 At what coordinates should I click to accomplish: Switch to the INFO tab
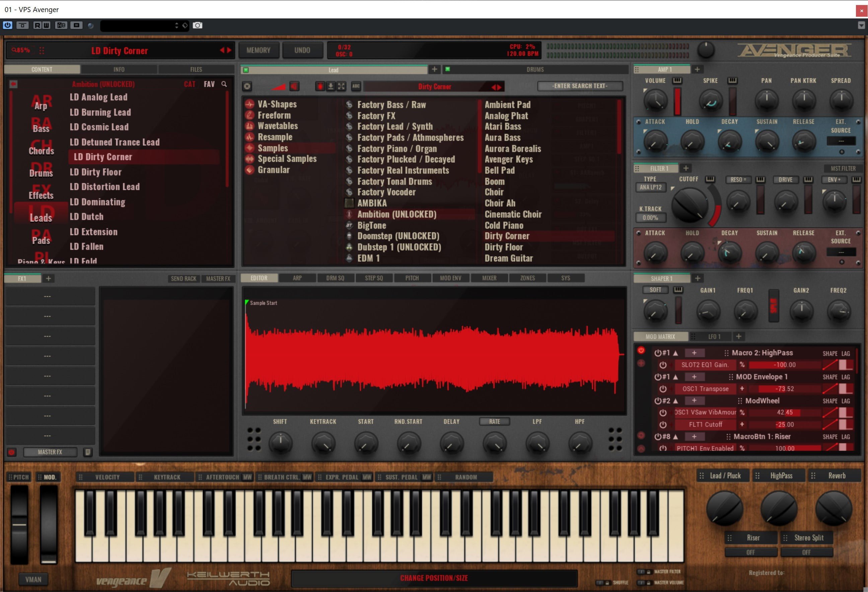pyautogui.click(x=119, y=69)
